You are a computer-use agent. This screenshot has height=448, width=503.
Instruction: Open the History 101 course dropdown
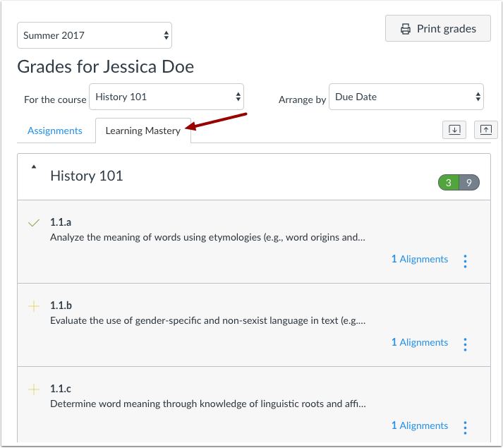click(x=166, y=97)
